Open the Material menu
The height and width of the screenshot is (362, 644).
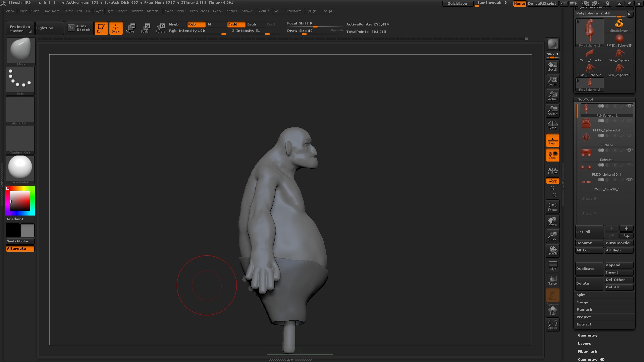coord(153,11)
